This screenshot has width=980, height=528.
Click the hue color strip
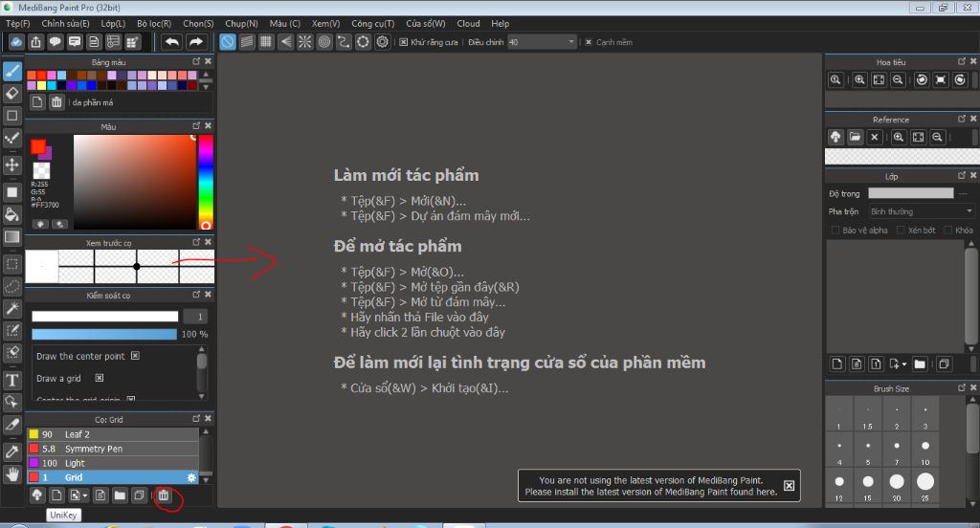[206, 181]
